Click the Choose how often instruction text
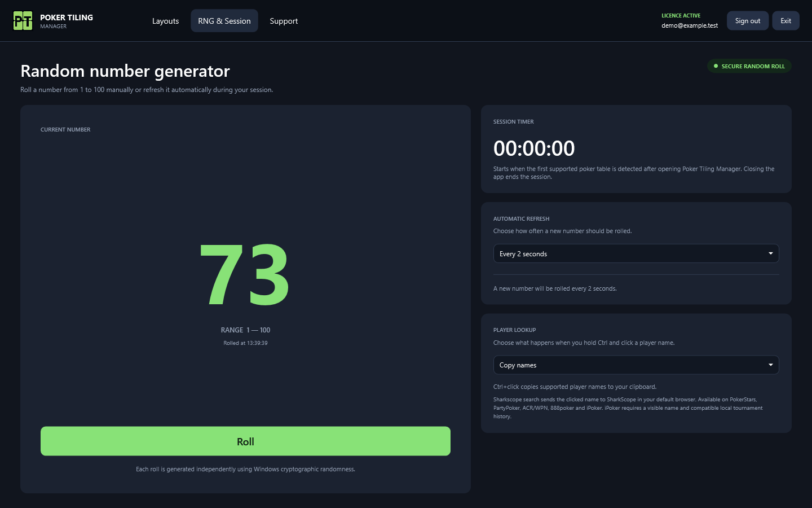Viewport: 812px width, 508px height. tap(562, 231)
